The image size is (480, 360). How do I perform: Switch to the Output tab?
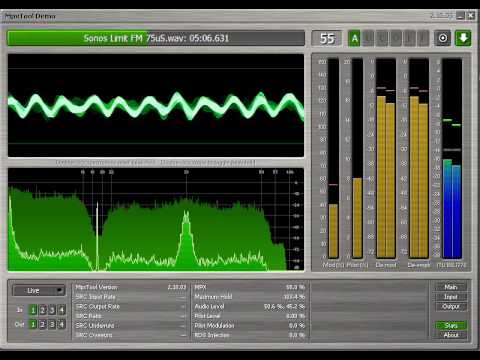[451, 306]
